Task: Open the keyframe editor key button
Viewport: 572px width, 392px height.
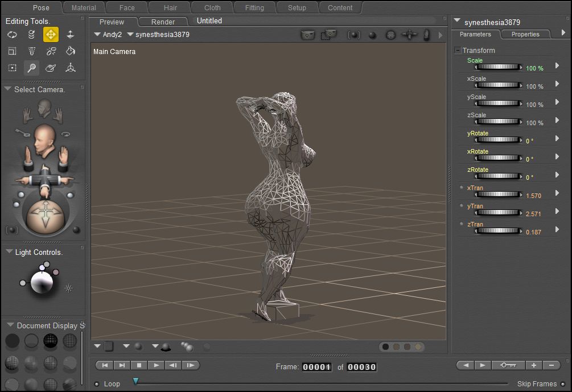Action: [x=508, y=365]
